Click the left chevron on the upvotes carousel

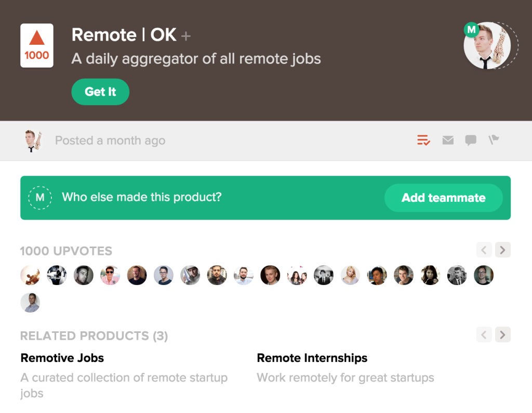point(484,250)
